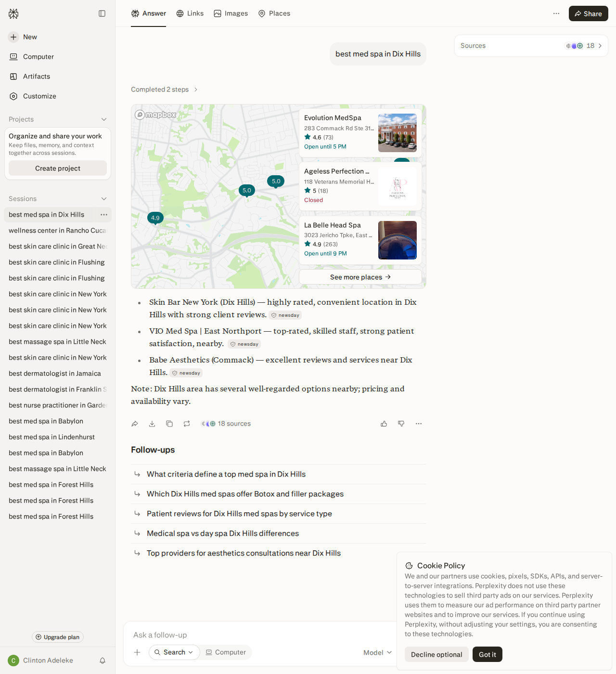Open notifications bell icon
This screenshot has height=674, width=616.
click(103, 661)
